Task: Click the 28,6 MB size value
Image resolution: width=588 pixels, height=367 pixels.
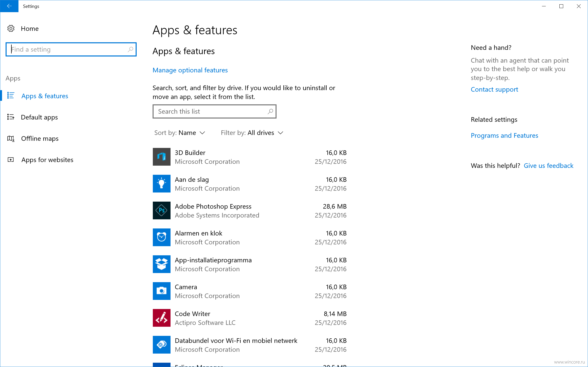Action: (x=334, y=206)
